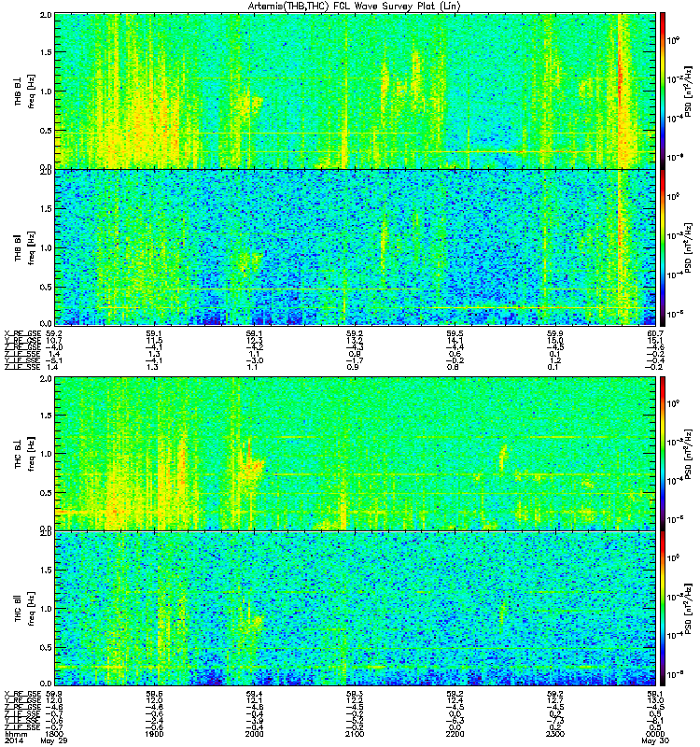The image size is (700, 747).
Task: Click the 'THC B∥ freq [Hz]' axis label
Action: pos(24,609)
